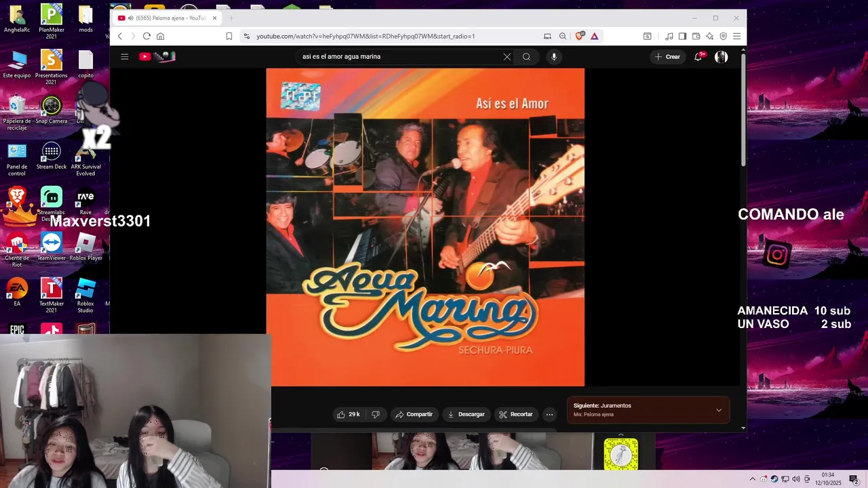This screenshot has height=488, width=868.
Task: Click the youtube.com URL address field
Action: point(393,36)
